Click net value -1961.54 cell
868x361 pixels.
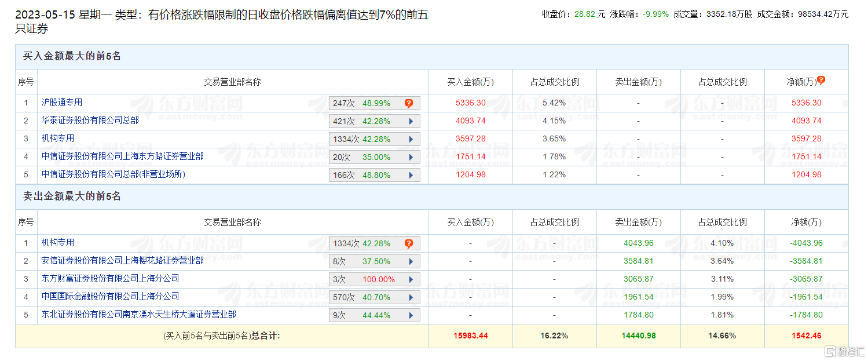tap(806, 297)
